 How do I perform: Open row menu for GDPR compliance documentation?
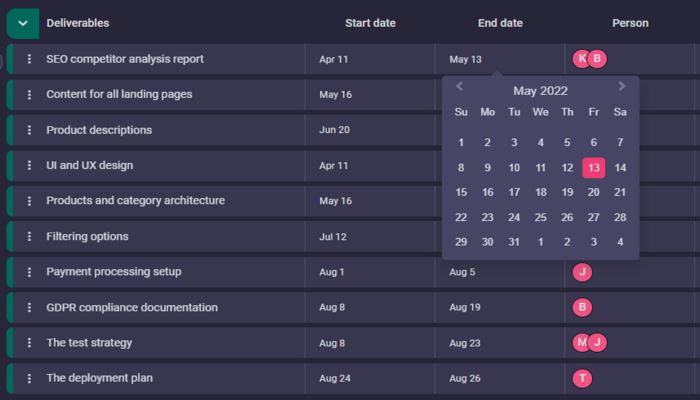click(29, 308)
